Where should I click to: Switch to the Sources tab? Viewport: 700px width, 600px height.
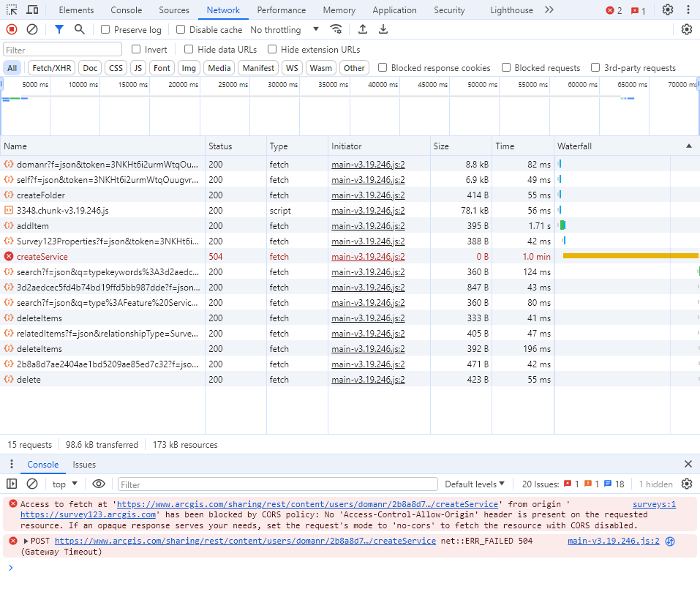pos(174,10)
